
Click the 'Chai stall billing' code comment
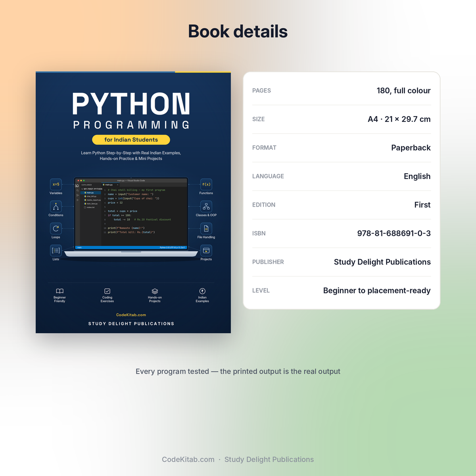coord(136,190)
